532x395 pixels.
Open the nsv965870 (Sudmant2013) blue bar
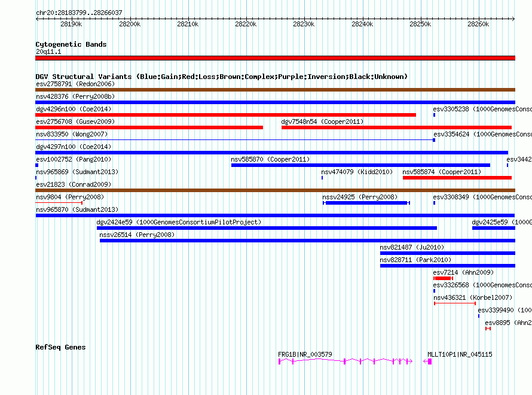coord(275,215)
